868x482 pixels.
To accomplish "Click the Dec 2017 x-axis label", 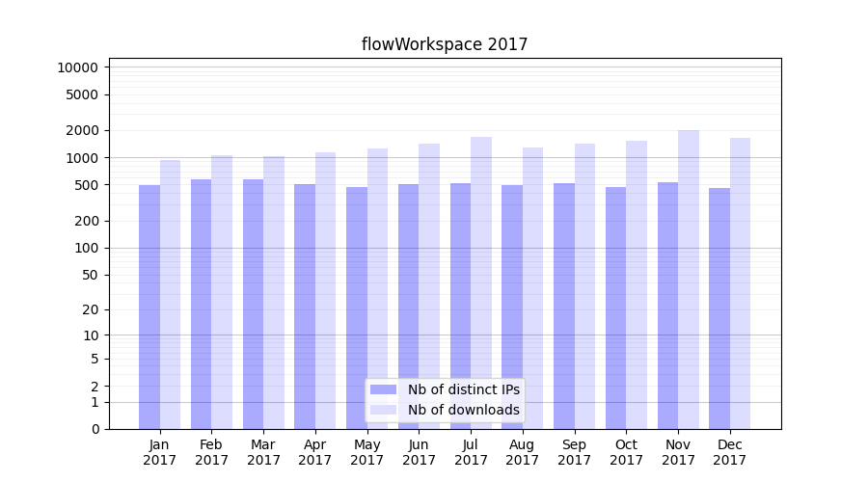I will pos(730,452).
